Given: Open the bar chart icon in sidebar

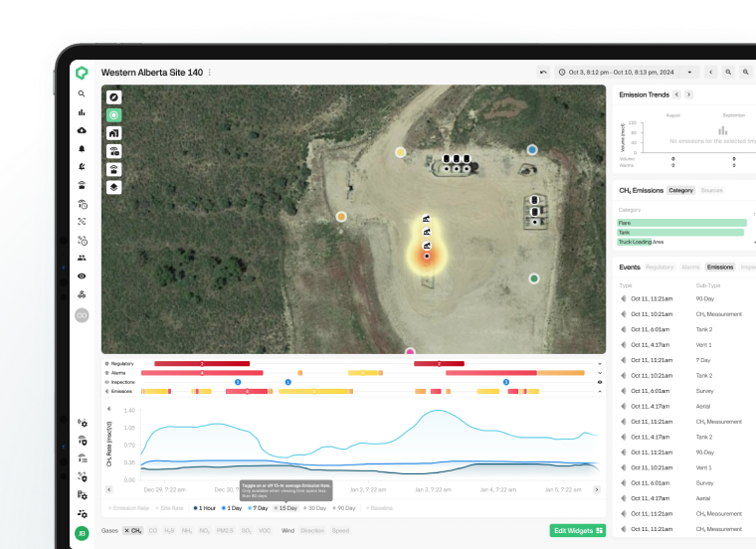Looking at the screenshot, I should 82,112.
